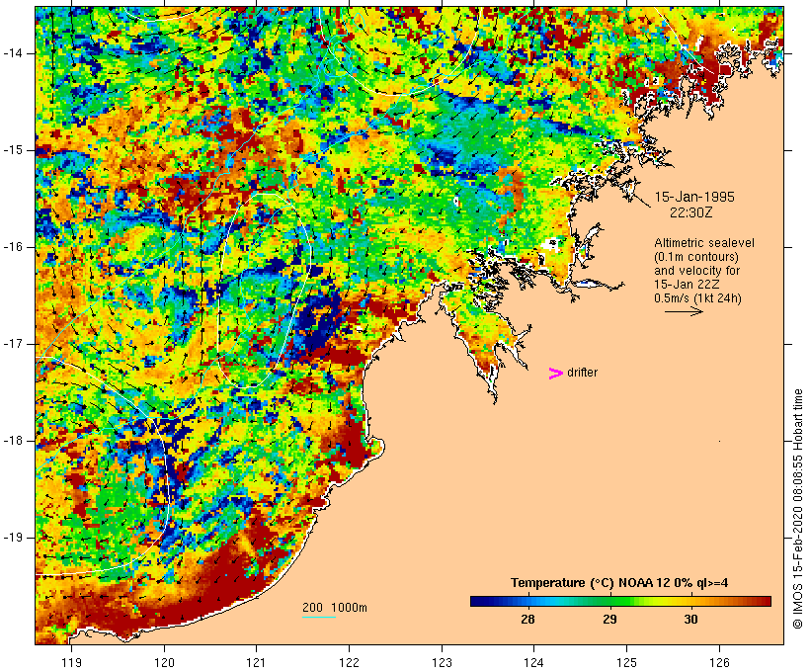Image resolution: width=810 pixels, height=672 pixels.
Task: Click the date text '15-Jan-1995'
Action: (x=694, y=197)
